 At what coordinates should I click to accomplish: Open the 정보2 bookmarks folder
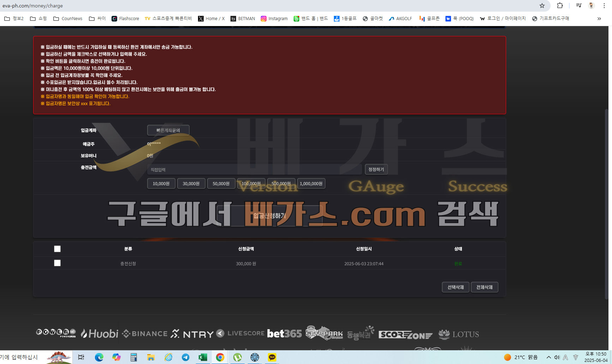14,19
